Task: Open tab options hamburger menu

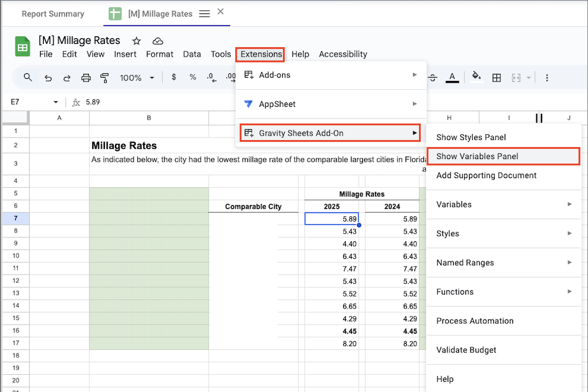Action: 205,14
